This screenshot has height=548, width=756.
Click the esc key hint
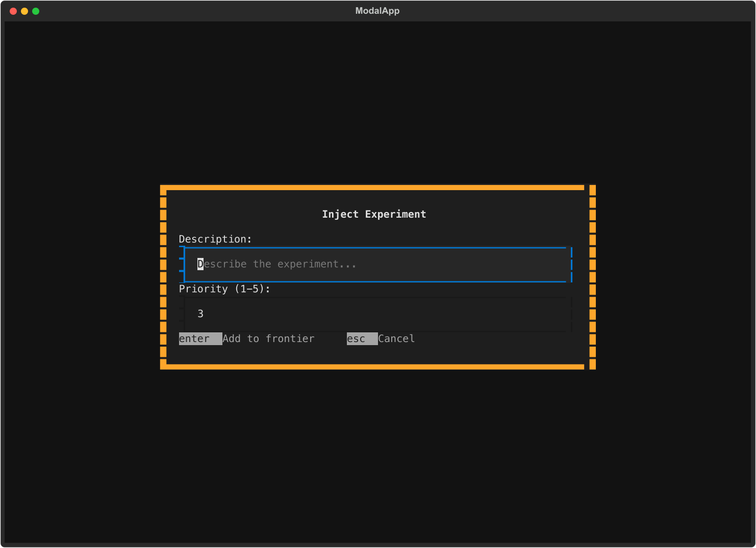click(362, 339)
